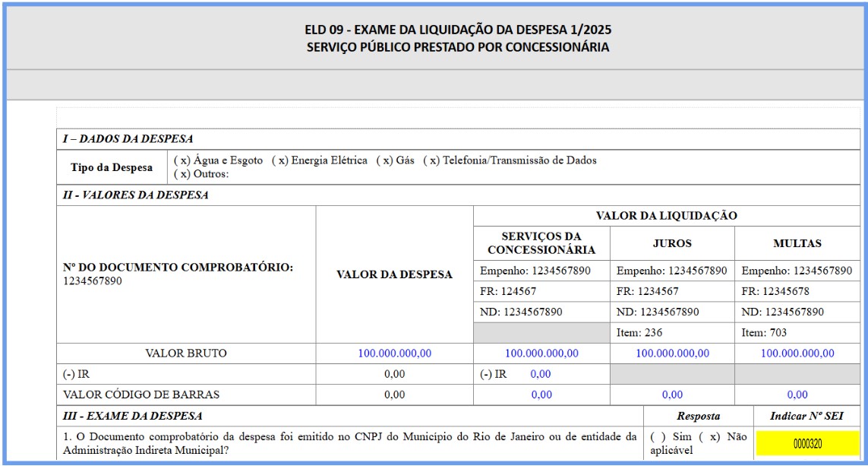The width and height of the screenshot is (868, 466).
Task: Click the Multas Valor Bruto amount
Action: pyautogui.click(x=797, y=353)
